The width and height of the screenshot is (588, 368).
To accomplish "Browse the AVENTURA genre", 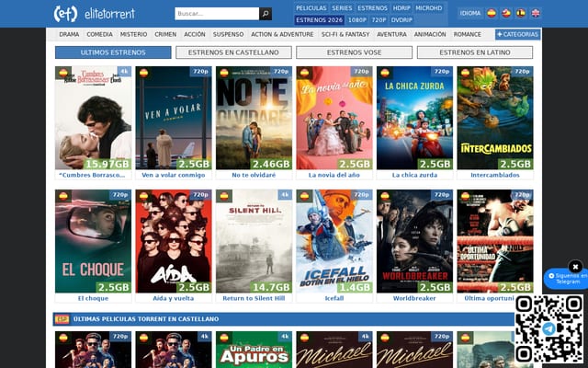I will click(x=391, y=34).
